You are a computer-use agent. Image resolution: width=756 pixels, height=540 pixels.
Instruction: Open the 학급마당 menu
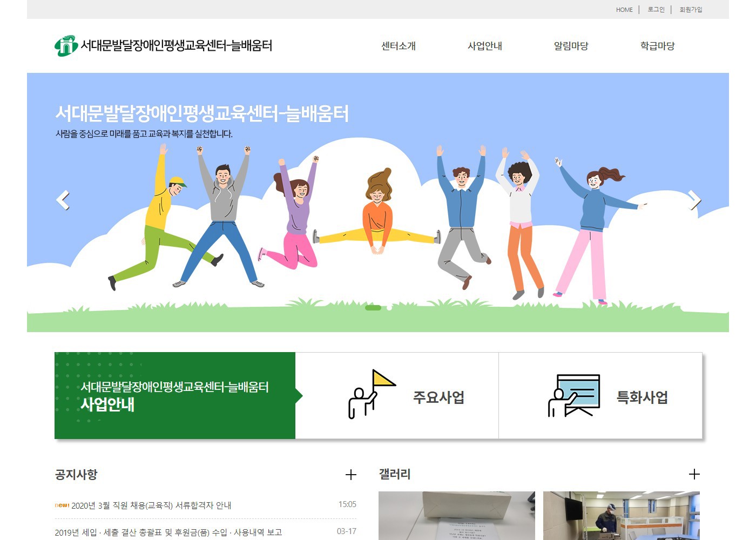(657, 46)
